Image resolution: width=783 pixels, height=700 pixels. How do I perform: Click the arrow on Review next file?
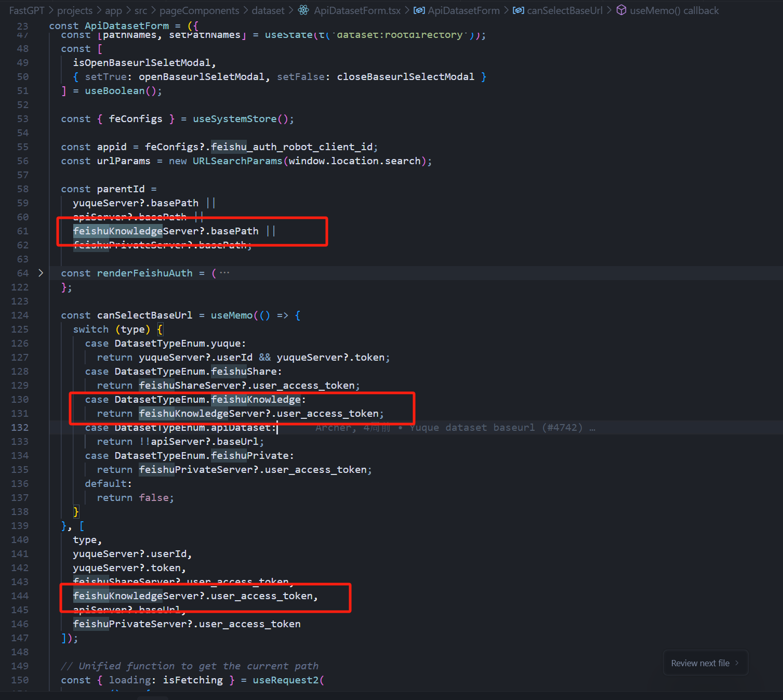737,663
